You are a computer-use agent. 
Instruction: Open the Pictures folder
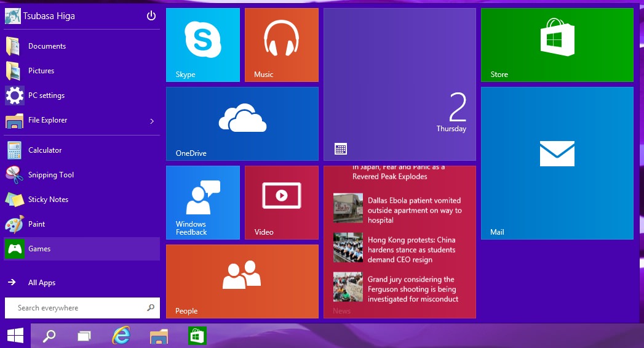[x=82, y=71]
